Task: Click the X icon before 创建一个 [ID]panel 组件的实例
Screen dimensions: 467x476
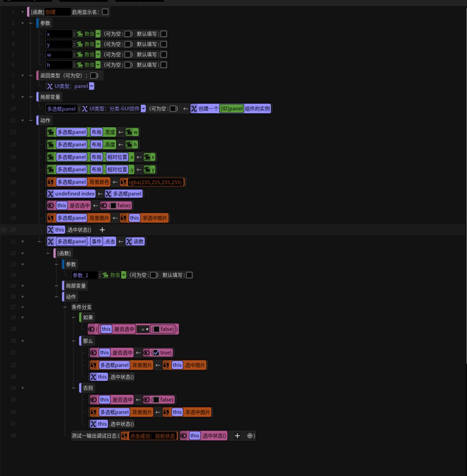Action: tap(194, 109)
